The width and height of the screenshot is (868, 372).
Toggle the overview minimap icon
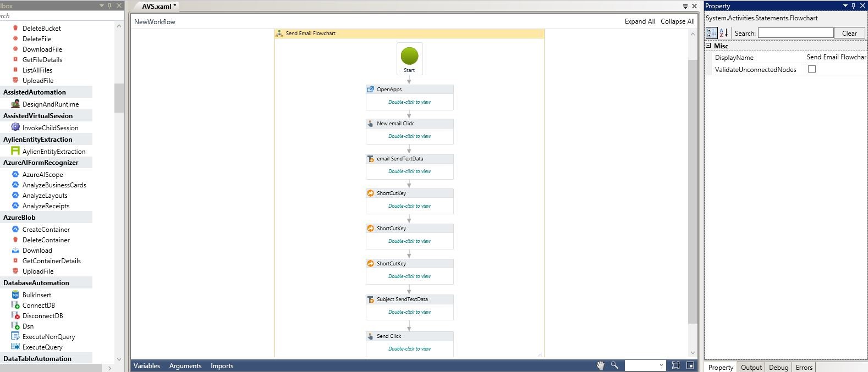(690, 365)
